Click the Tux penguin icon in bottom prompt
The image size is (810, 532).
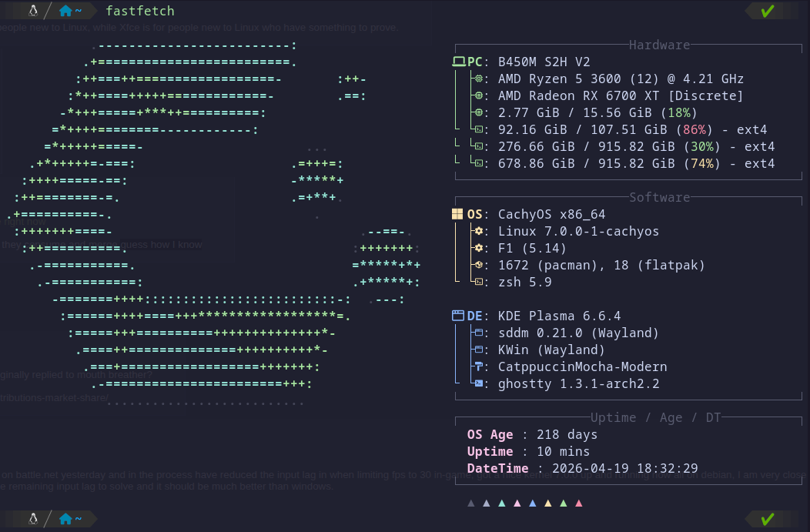coord(33,519)
